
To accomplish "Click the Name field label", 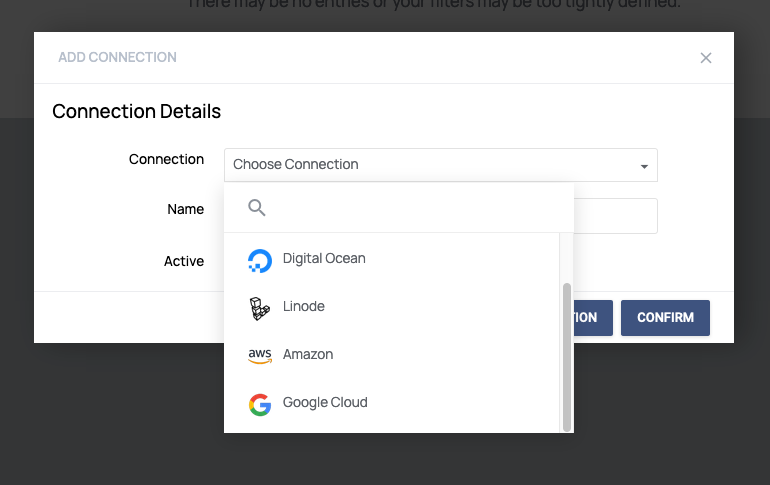I will 186,209.
